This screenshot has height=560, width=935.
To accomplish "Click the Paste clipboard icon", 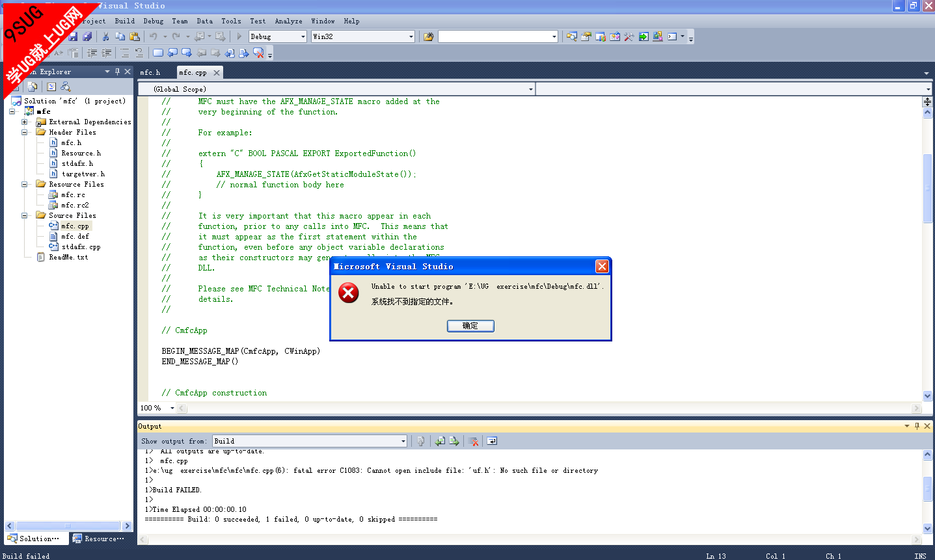I will pyautogui.click(x=135, y=36).
